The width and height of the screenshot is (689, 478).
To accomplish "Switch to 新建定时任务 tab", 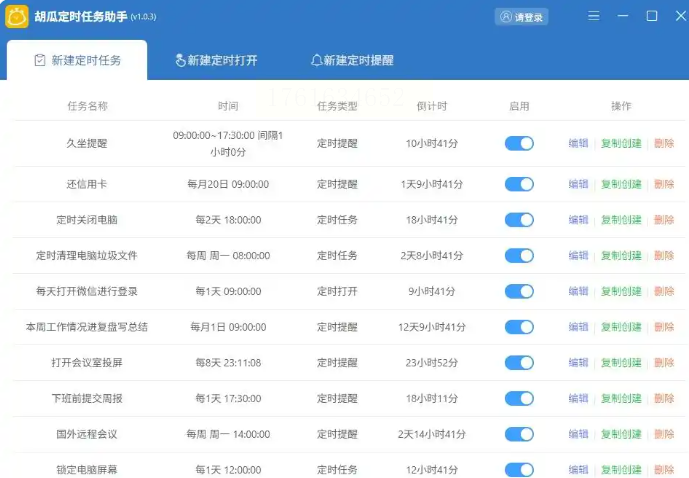I will 77,60.
